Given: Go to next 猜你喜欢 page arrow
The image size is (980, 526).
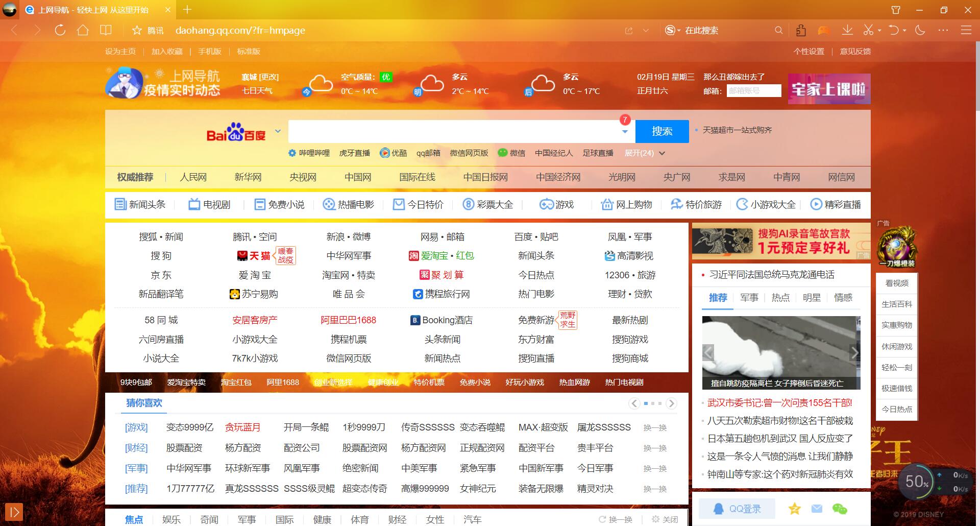Looking at the screenshot, I should pos(672,403).
